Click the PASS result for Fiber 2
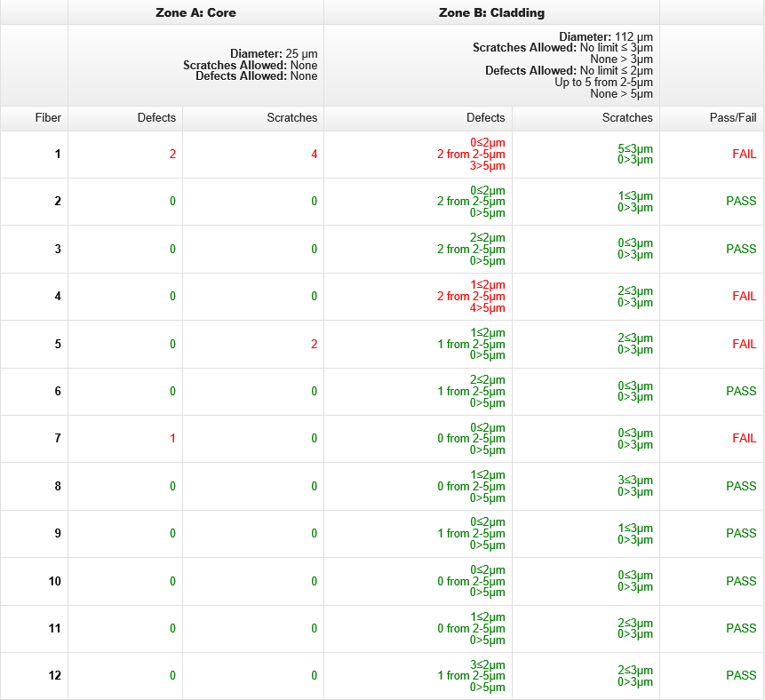 coord(741,201)
